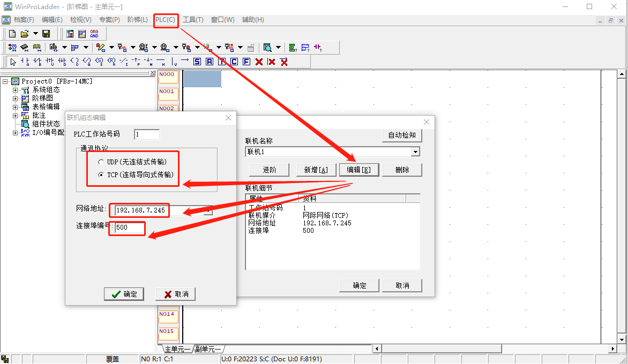Screen dimensions: 628x364
Task: Click the PLC工作站号码 input field
Action: [x=147, y=134]
